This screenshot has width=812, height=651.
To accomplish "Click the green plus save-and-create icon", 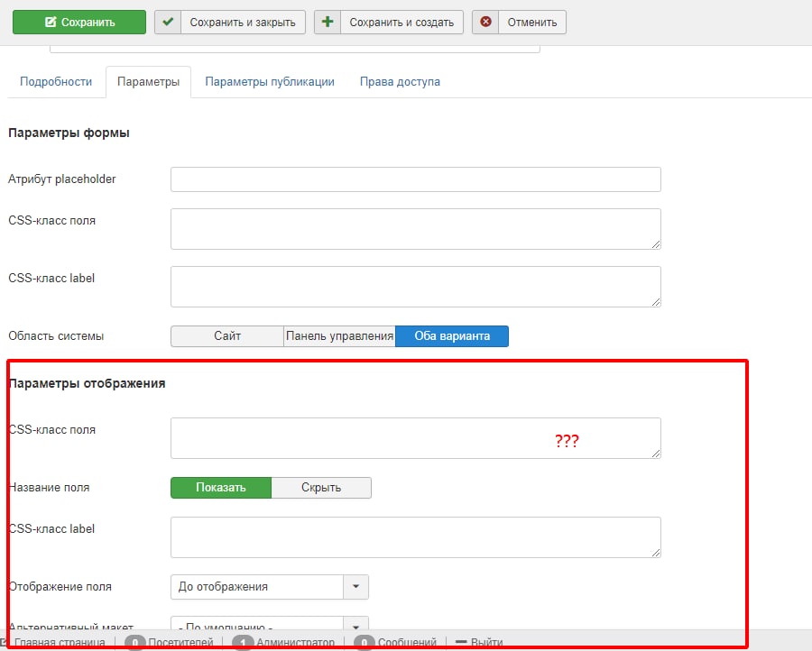I will pos(328,23).
